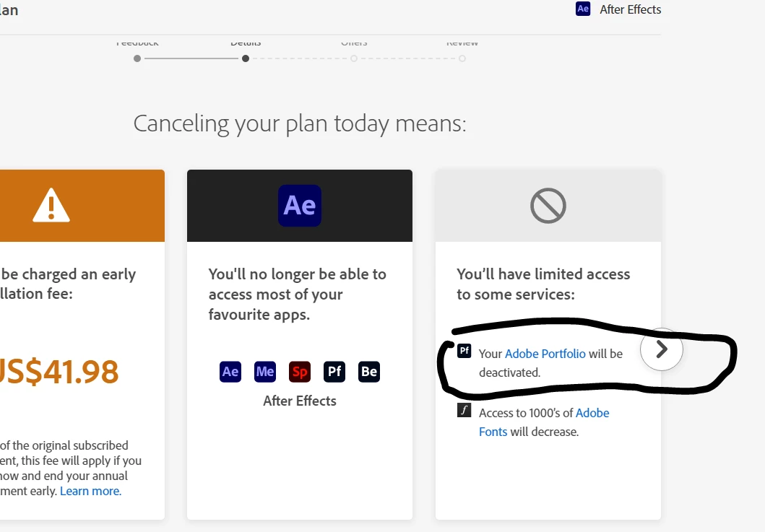Go to next card with the chevron arrow
765x532 pixels.
(662, 349)
